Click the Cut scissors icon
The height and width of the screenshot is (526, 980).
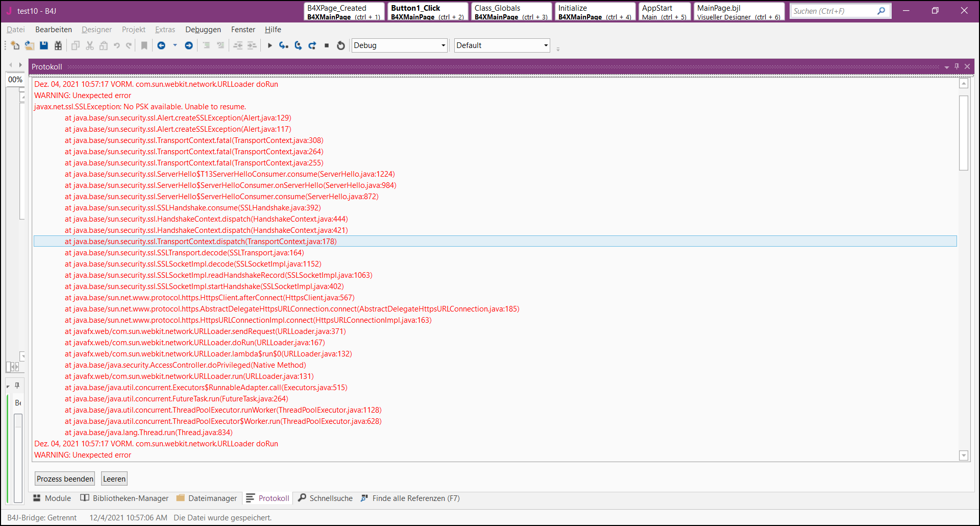click(90, 45)
